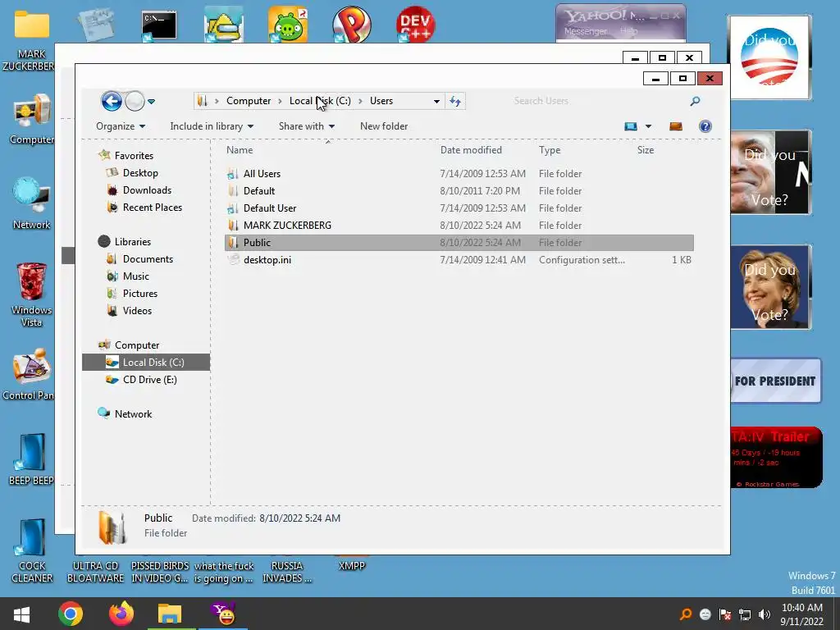This screenshot has height=630, width=840.
Task: Open the Organize menu
Action: 121,126
